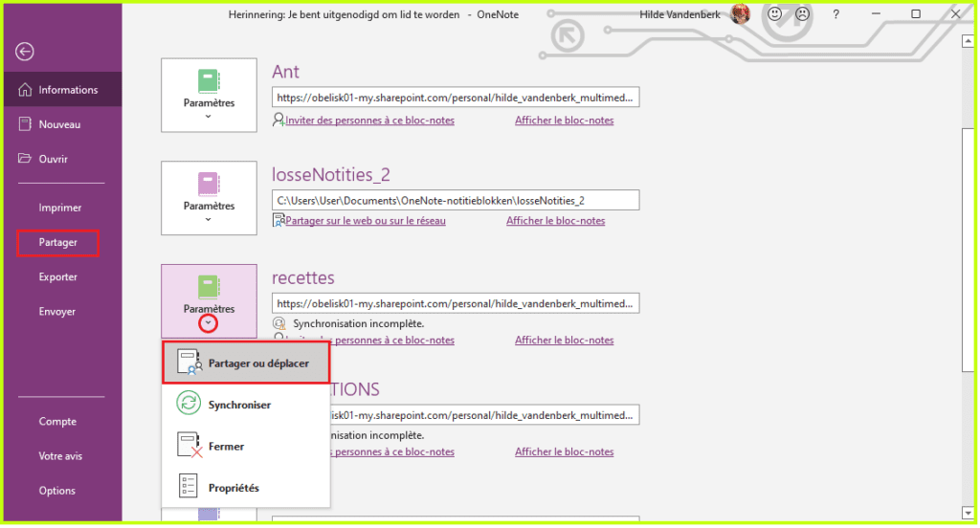Choose Partager ou déplacer from the menu
The image size is (980, 528).
[246, 363]
